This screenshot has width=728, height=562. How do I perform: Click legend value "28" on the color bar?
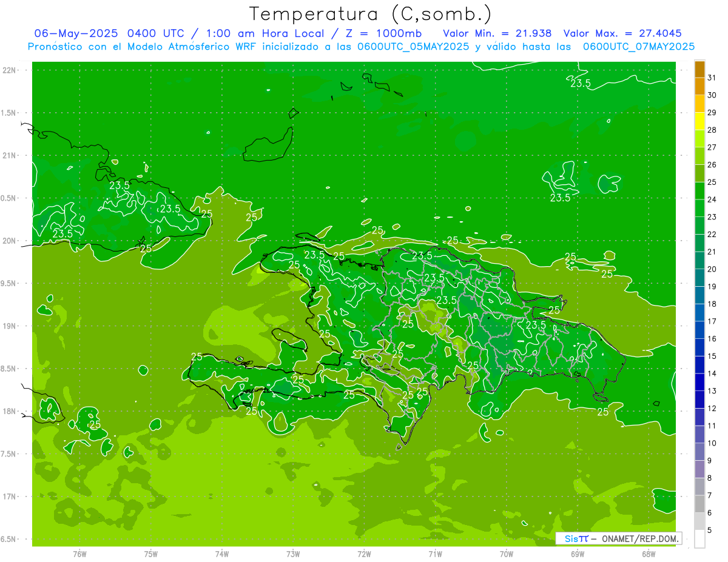(712, 130)
